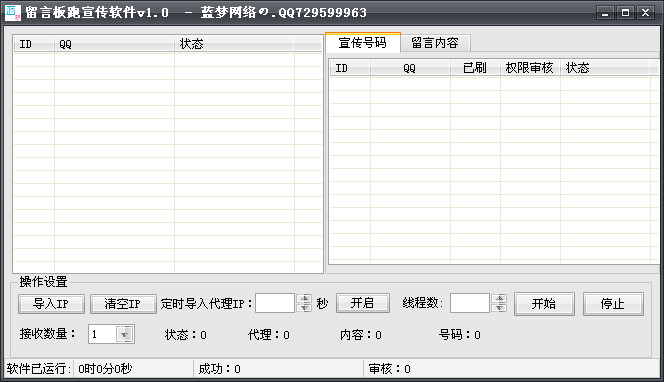The height and width of the screenshot is (382, 664).
Task: Click the 导入IP button
Action: tap(51, 304)
